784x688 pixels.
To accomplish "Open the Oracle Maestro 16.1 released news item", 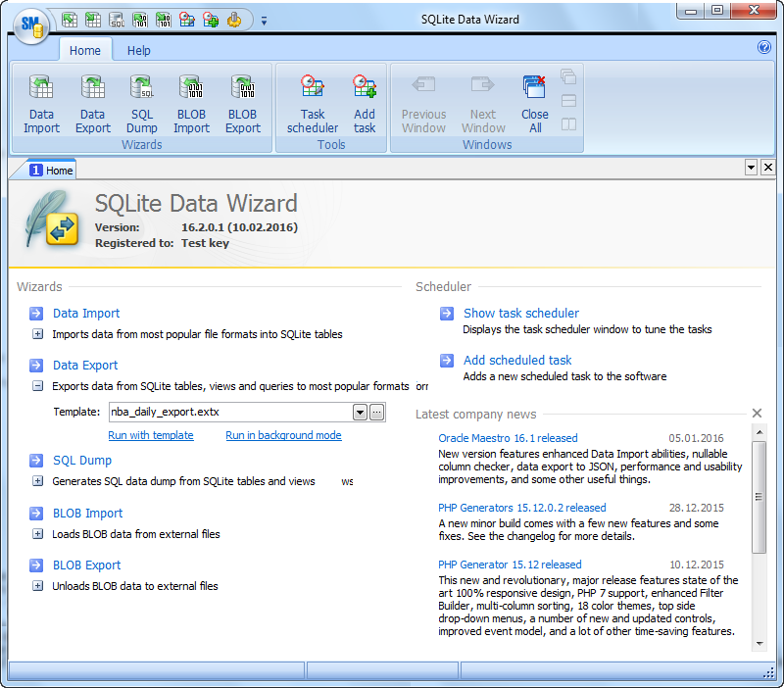I will [x=507, y=438].
